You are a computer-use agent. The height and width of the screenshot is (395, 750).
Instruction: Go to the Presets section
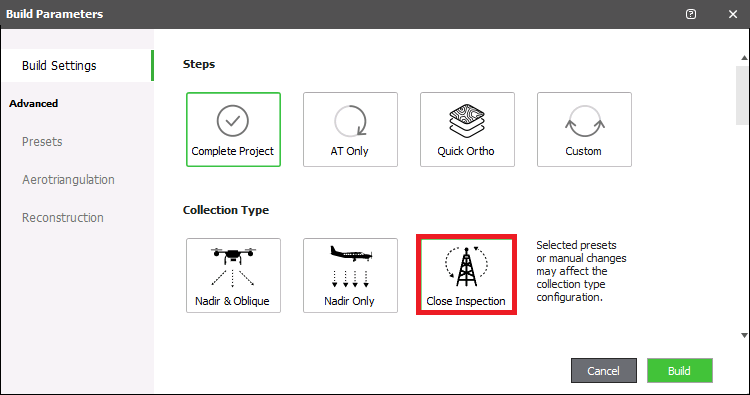[x=42, y=142]
